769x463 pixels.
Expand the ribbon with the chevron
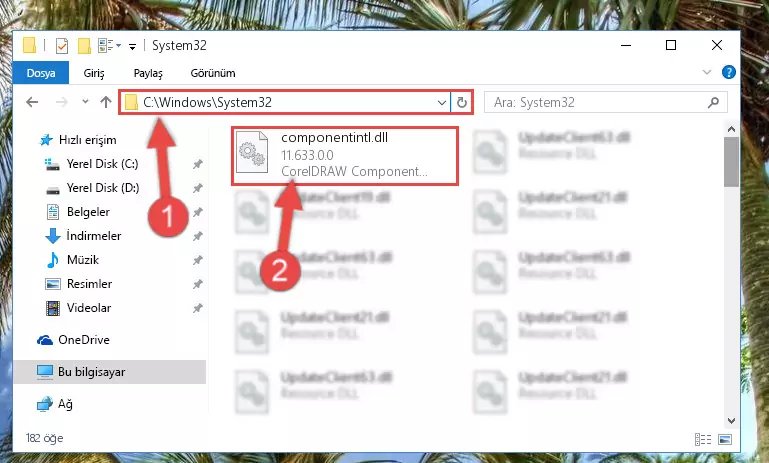[x=707, y=72]
